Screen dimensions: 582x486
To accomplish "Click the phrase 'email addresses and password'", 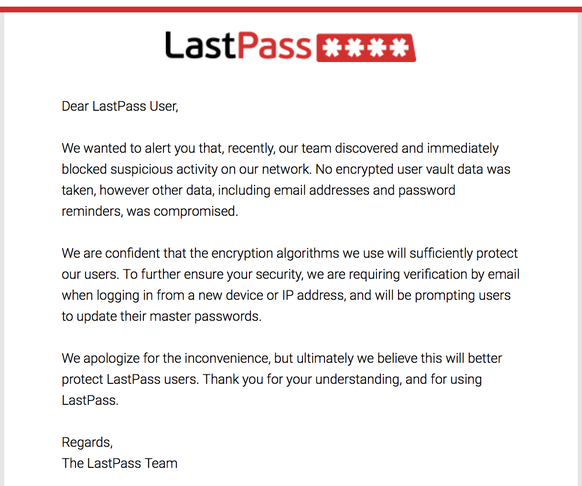I will [x=364, y=190].
